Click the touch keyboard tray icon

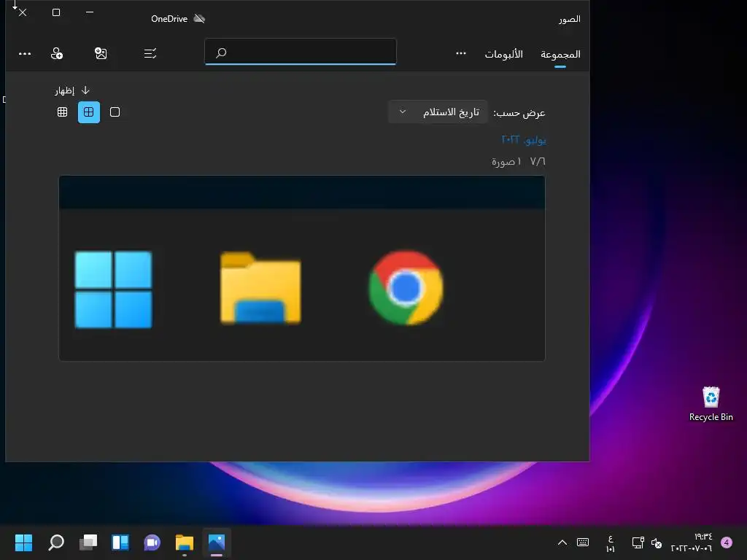click(583, 542)
